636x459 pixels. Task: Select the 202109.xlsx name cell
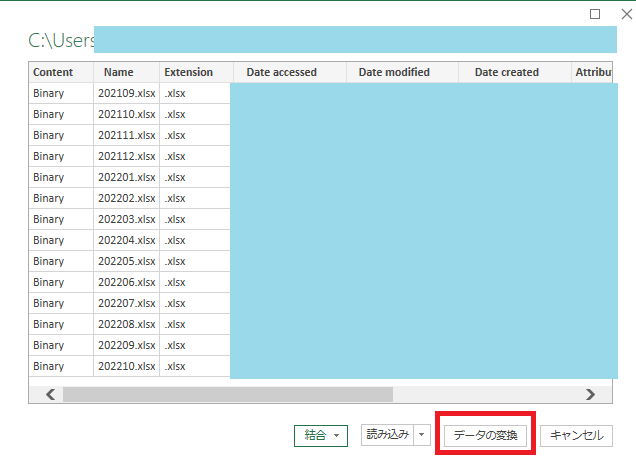tap(127, 93)
